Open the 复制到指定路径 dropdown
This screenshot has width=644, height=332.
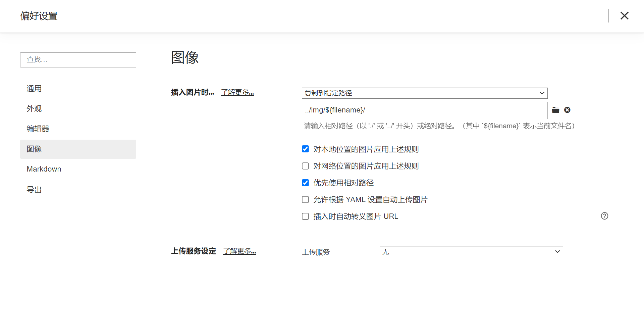coord(424,93)
